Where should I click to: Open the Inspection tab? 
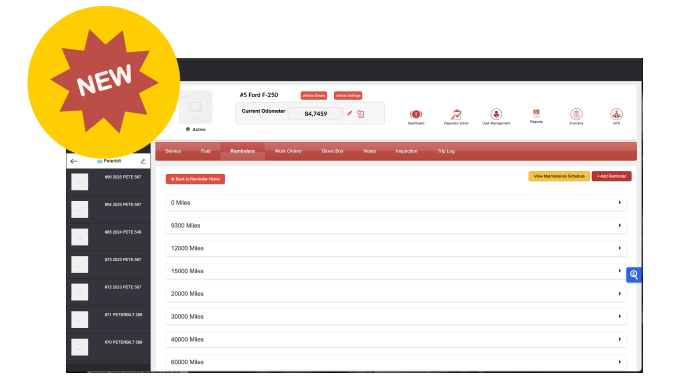(x=406, y=151)
